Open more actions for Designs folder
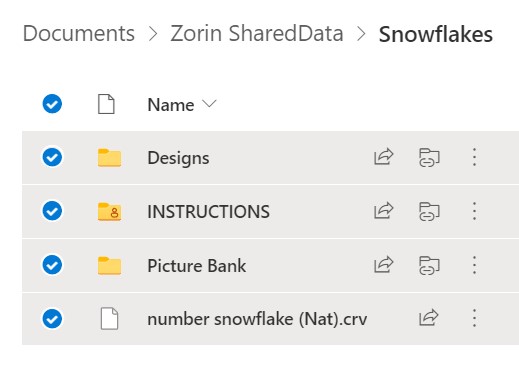 click(474, 157)
